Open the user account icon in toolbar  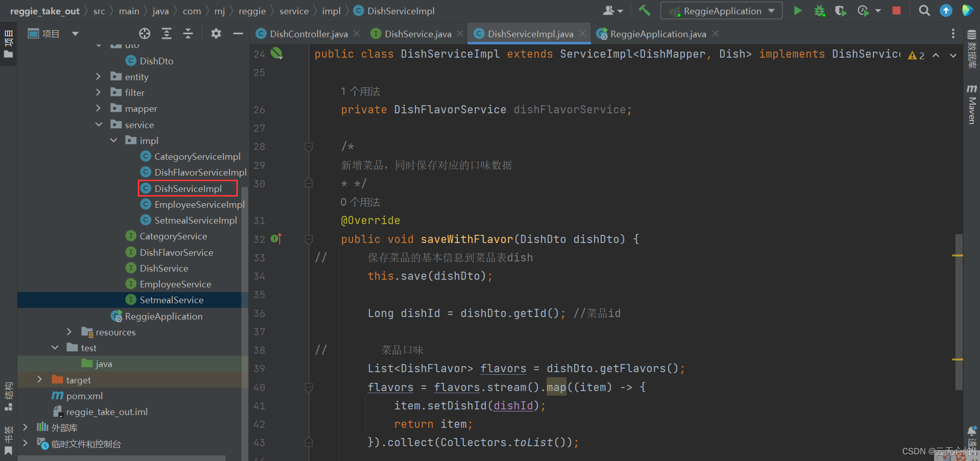[x=613, y=11]
